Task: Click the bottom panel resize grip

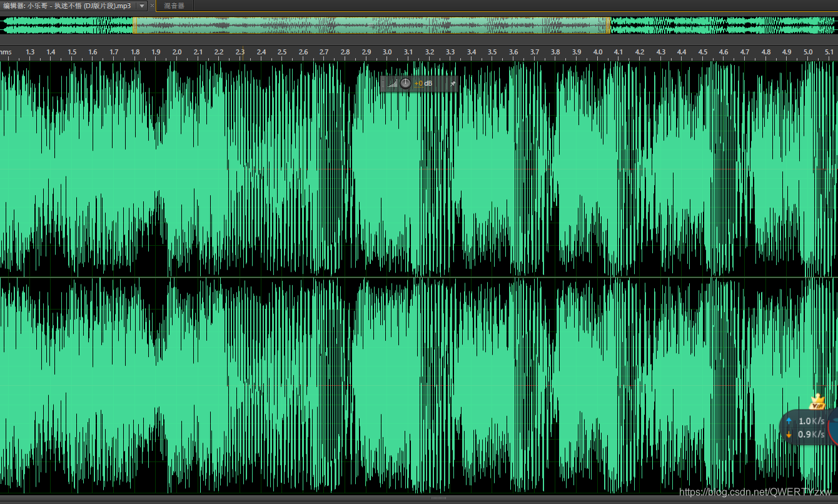Action: tap(439, 498)
